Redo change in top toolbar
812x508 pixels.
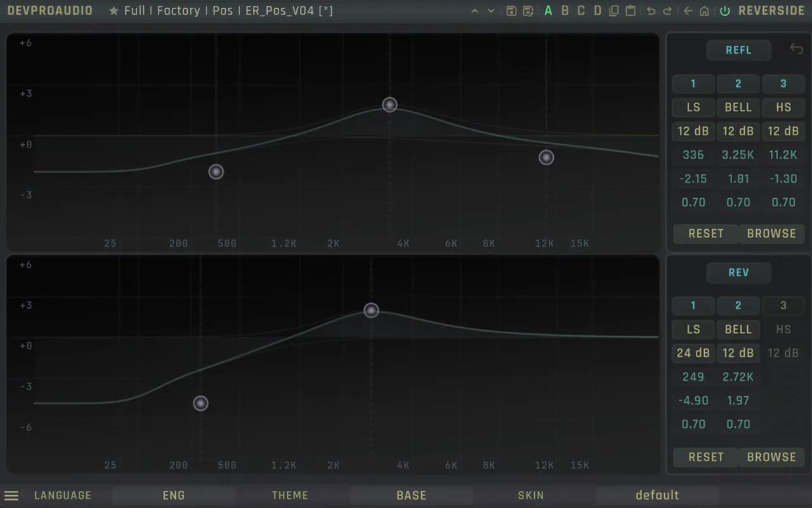667,11
